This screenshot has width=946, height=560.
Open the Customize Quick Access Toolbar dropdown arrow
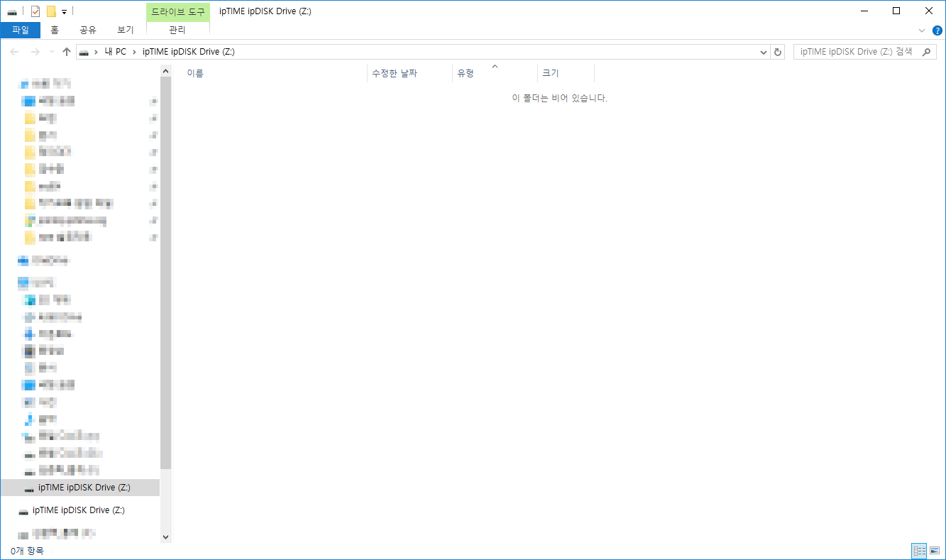click(64, 12)
